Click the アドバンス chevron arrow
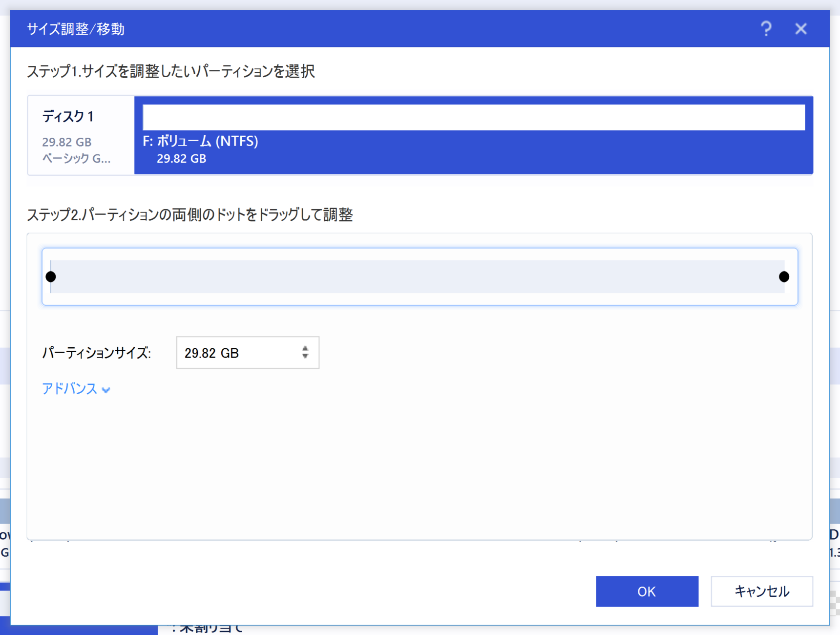840x635 pixels. 106,390
